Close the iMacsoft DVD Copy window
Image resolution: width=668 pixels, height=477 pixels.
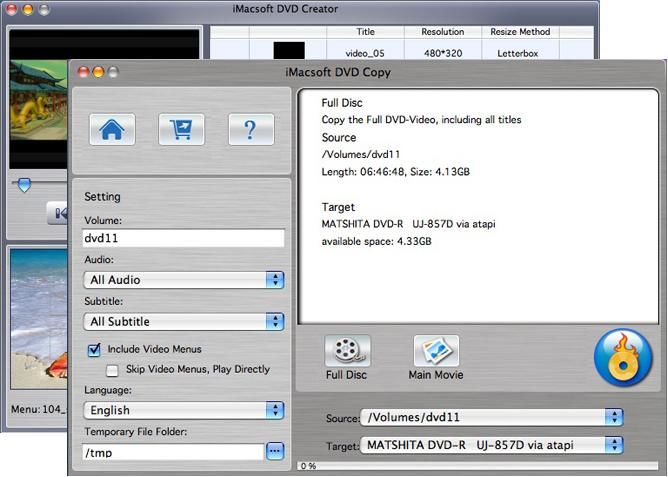(83, 72)
